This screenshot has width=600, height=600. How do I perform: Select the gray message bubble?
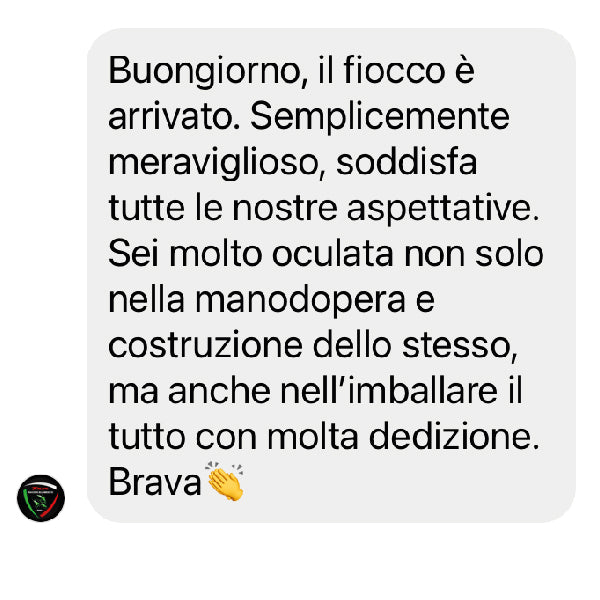[331, 275]
